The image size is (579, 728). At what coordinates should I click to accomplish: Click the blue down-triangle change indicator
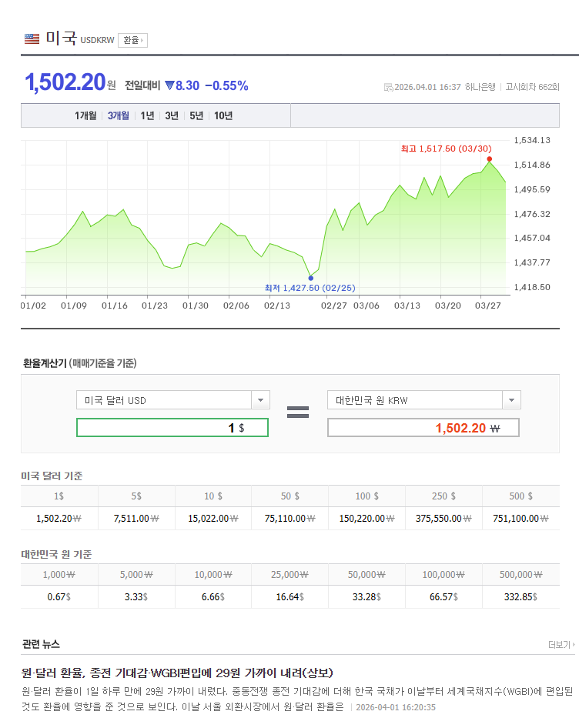click(169, 85)
